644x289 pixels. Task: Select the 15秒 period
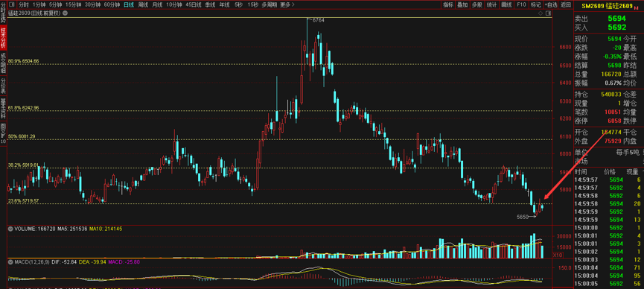(253, 5)
